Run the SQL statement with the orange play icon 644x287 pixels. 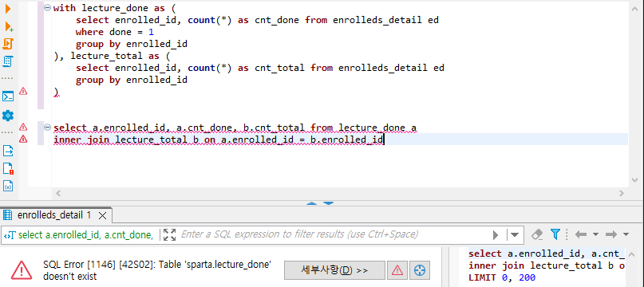[8, 9]
